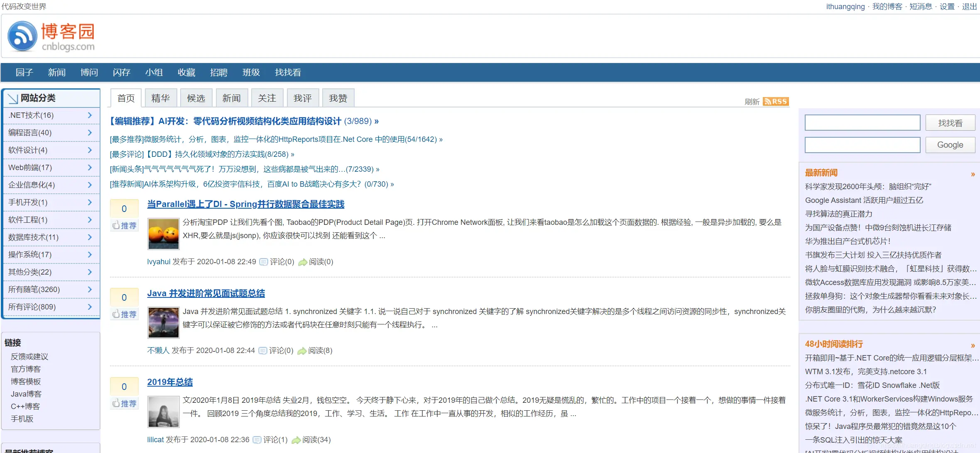
Task: Click comment bubble icon on 2019年总结 post
Action: point(257,440)
